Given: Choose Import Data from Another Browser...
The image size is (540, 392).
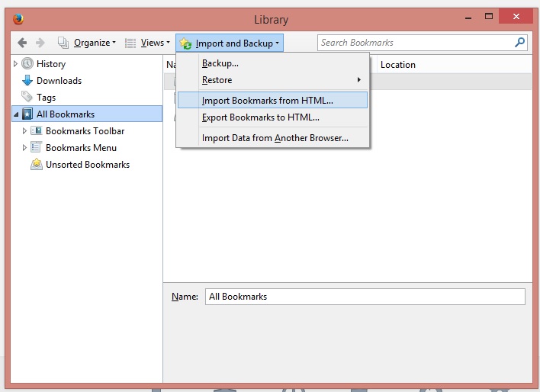Looking at the screenshot, I should [272, 138].
